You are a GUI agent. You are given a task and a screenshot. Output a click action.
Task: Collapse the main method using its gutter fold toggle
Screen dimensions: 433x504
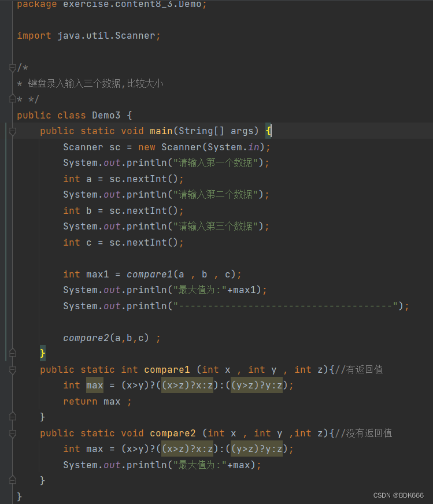(13, 131)
